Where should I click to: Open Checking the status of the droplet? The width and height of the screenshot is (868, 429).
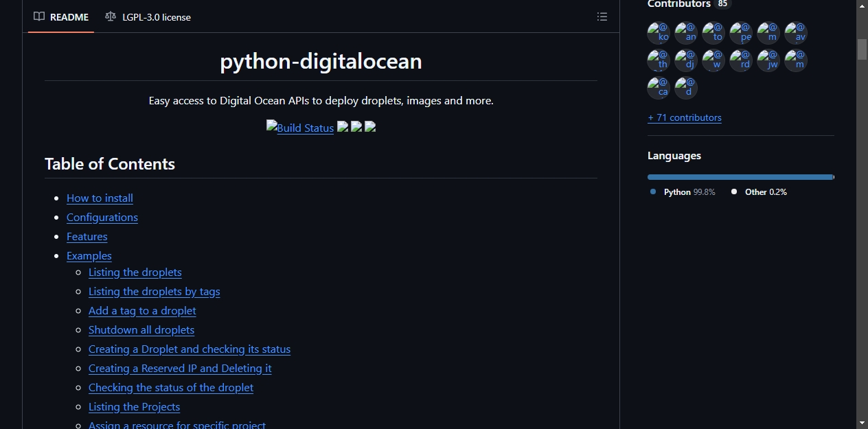tap(171, 387)
